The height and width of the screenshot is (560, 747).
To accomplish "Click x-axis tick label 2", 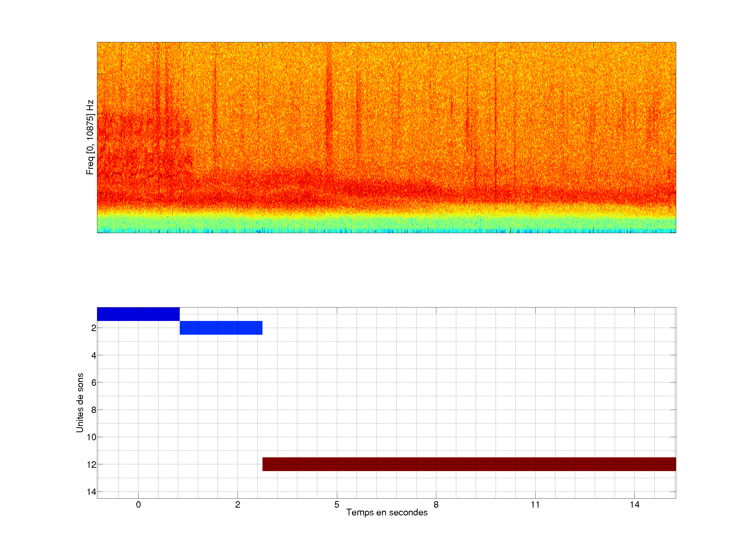I will click(x=237, y=505).
